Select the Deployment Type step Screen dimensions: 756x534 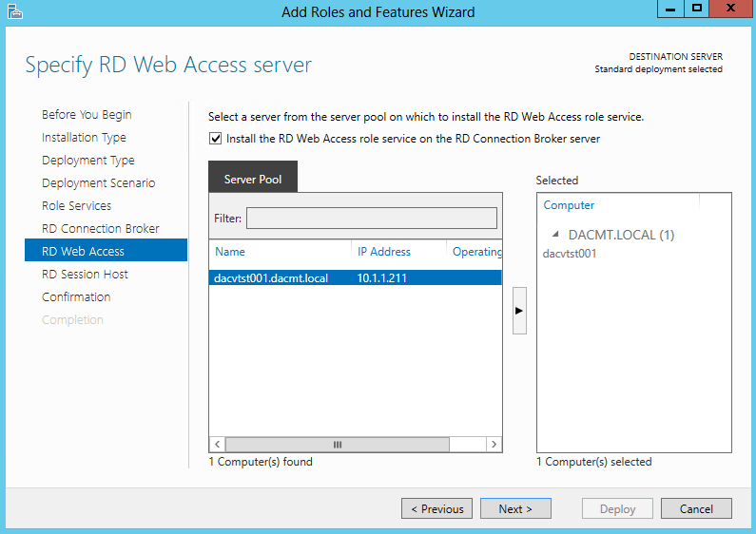pos(88,160)
